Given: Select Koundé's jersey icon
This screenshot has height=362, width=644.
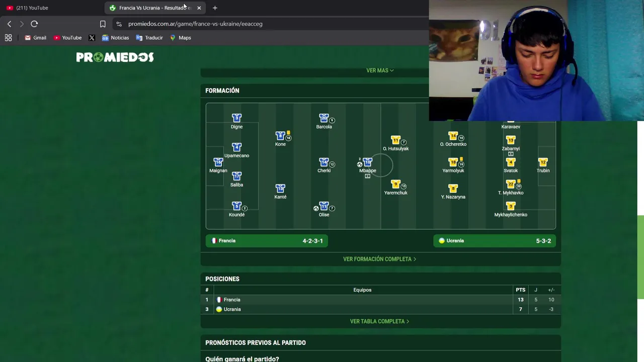Looking at the screenshot, I should [x=236, y=206].
